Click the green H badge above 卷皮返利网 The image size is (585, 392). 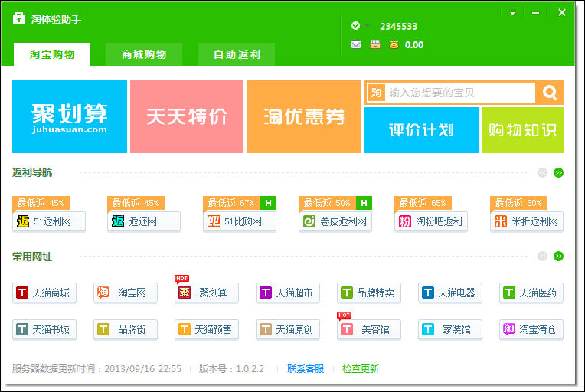(x=364, y=203)
